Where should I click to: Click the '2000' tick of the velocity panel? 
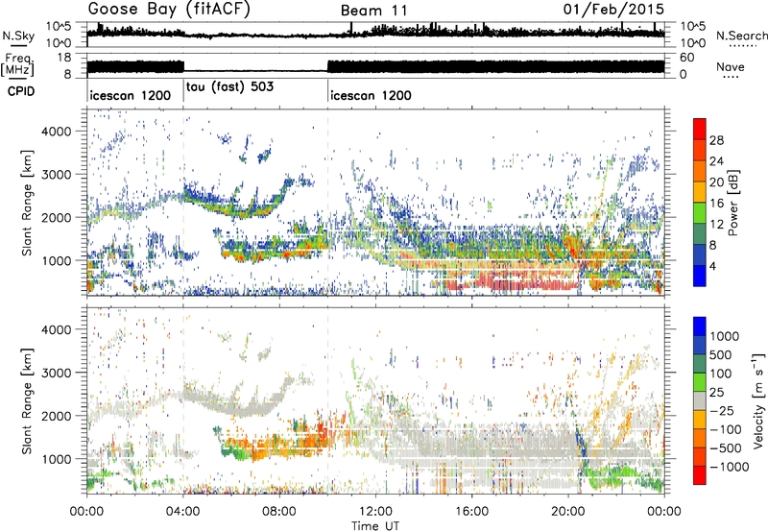pyautogui.click(x=59, y=416)
